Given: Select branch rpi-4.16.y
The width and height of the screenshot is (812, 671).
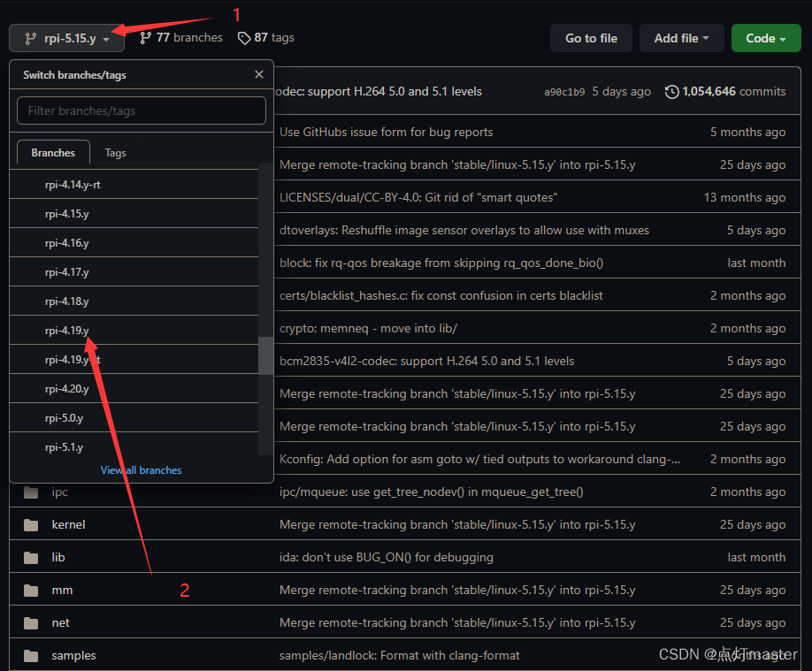Looking at the screenshot, I should 134,243.
